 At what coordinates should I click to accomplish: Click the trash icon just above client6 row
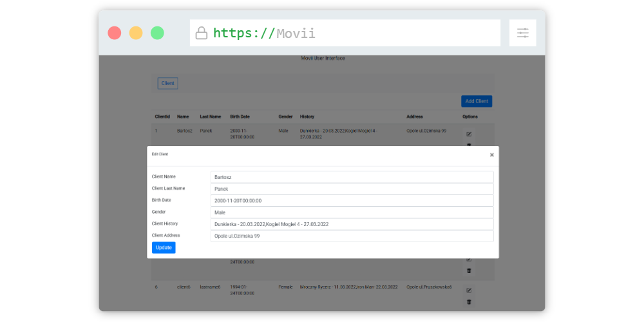[469, 270]
